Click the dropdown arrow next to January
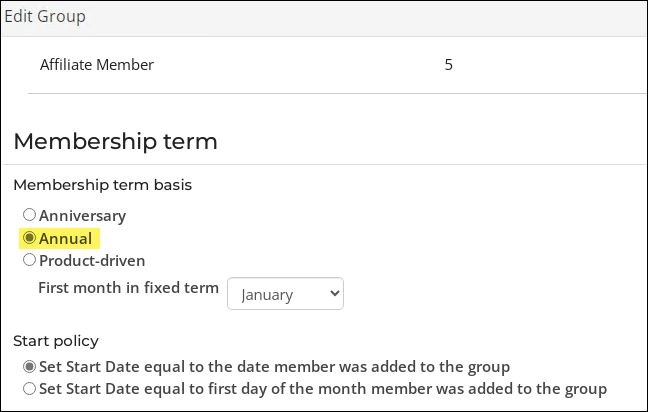 (x=334, y=293)
